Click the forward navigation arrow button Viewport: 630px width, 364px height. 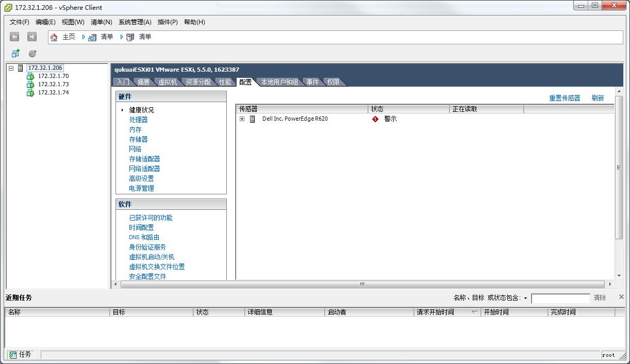click(x=32, y=37)
